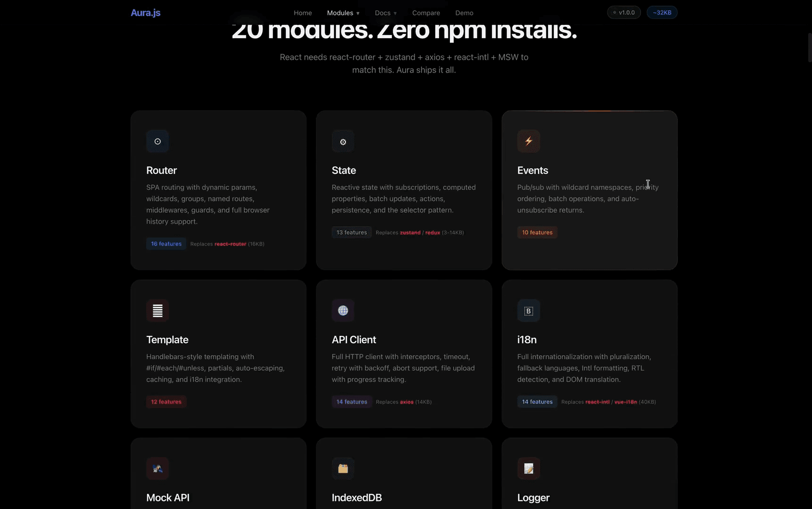Screen dimensions: 812x509
Task: Click the gear icon on the State card
Action: (x=343, y=141)
